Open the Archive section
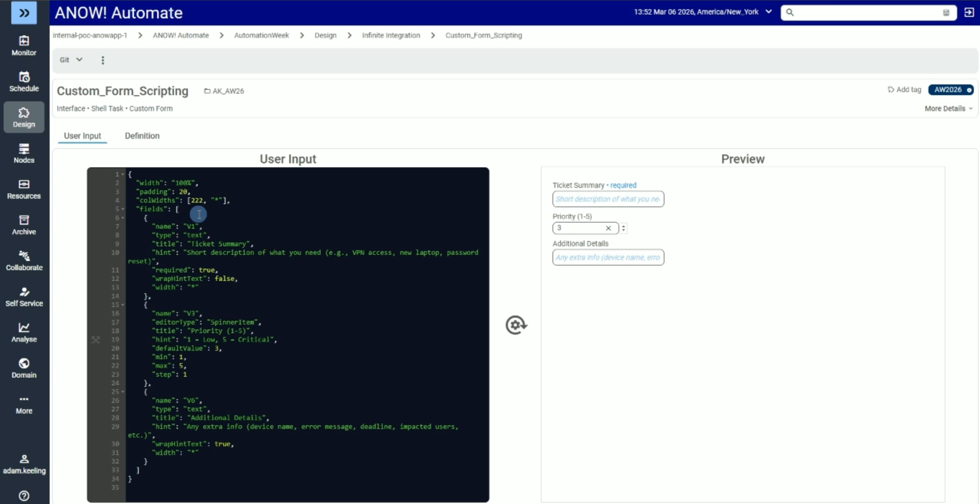 (x=24, y=225)
